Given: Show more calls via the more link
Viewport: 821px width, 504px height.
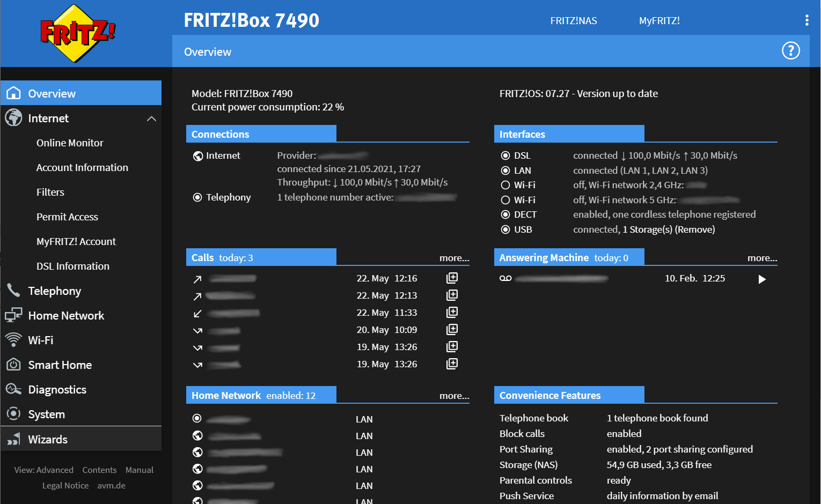Looking at the screenshot, I should [454, 258].
